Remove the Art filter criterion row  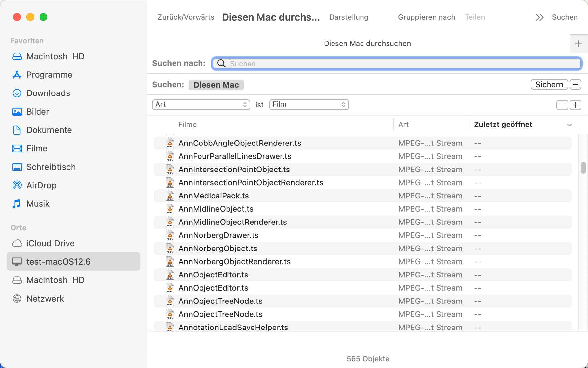point(562,105)
